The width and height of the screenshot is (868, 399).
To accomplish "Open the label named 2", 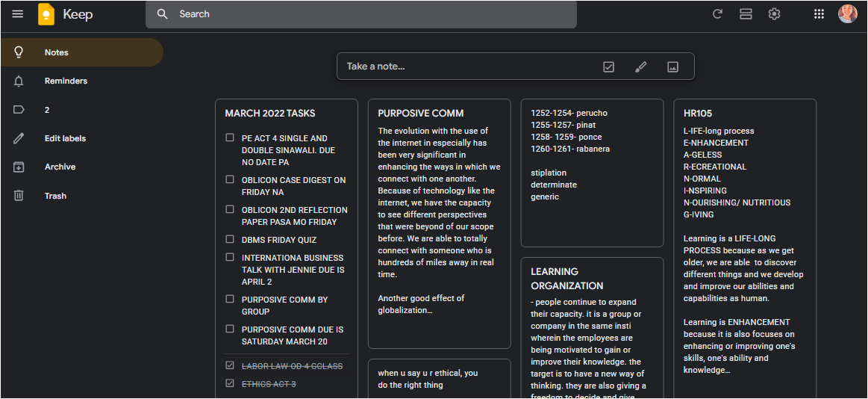I will tap(81, 110).
